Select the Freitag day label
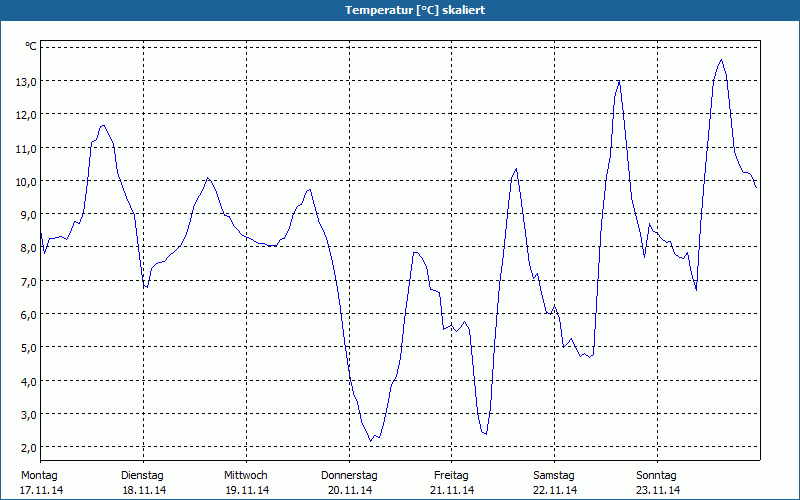The height and width of the screenshot is (500, 800). (452, 476)
